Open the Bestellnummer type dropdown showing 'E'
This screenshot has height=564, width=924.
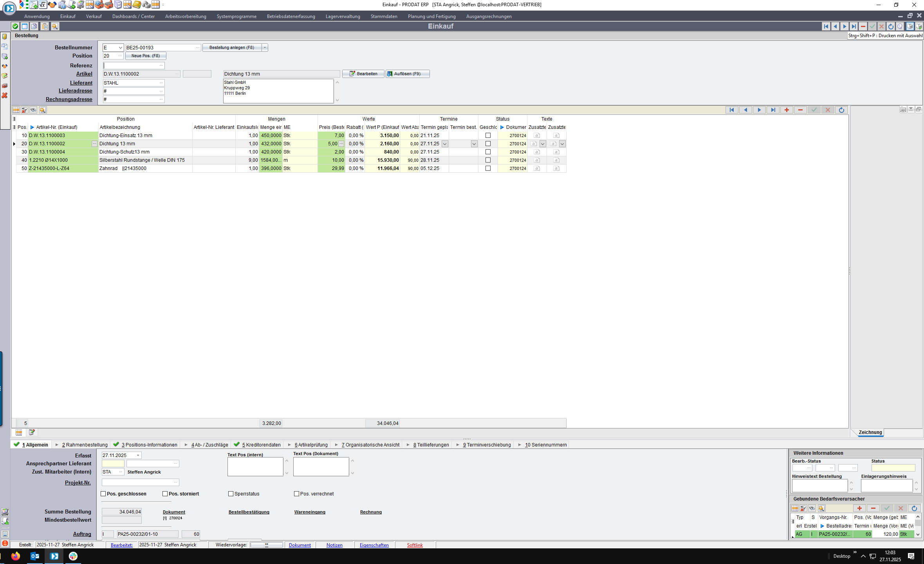pos(120,48)
